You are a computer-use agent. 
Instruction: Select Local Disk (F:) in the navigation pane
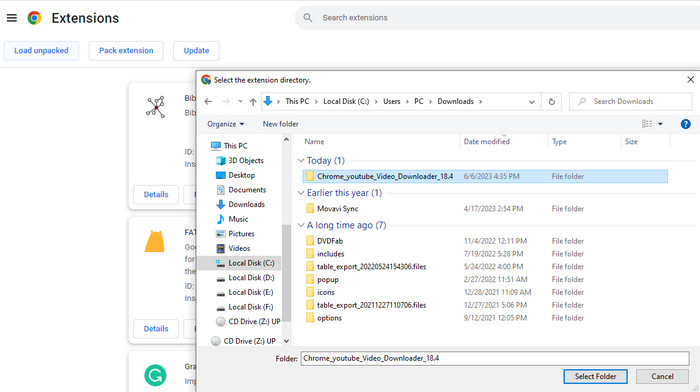point(250,307)
